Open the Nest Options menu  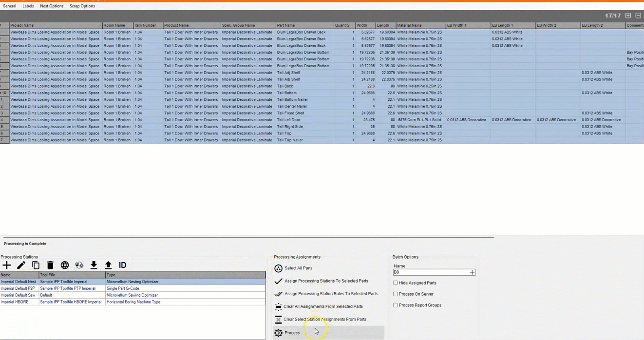point(52,6)
